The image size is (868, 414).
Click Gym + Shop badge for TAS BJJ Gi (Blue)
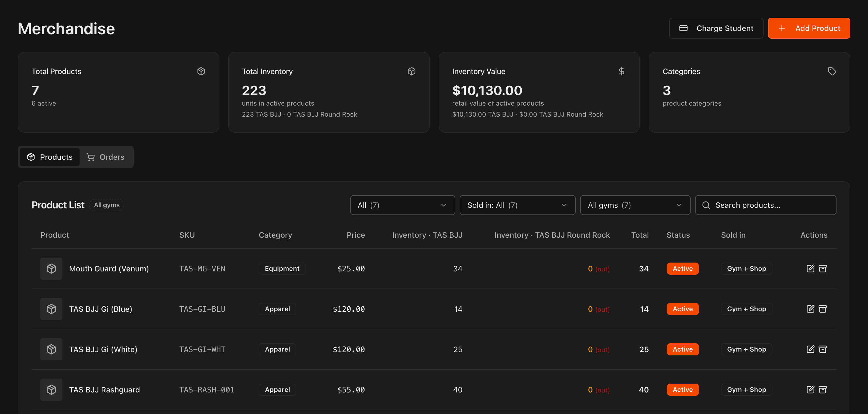[746, 309]
